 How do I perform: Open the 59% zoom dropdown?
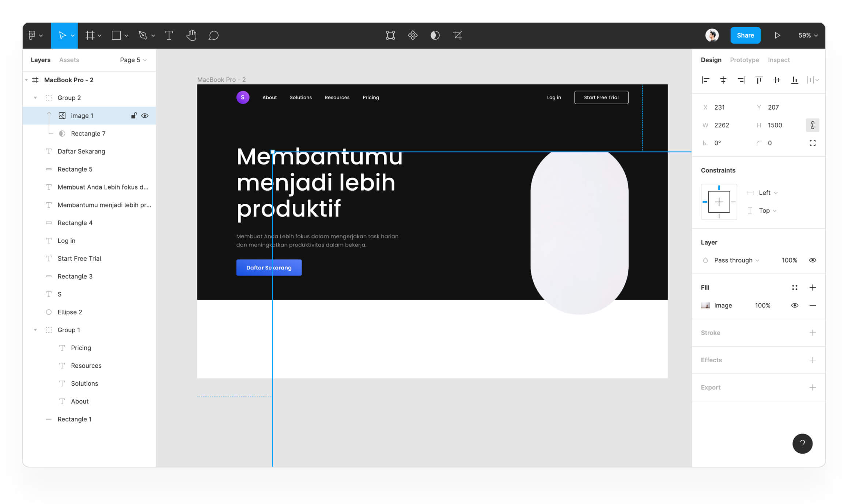click(x=808, y=35)
